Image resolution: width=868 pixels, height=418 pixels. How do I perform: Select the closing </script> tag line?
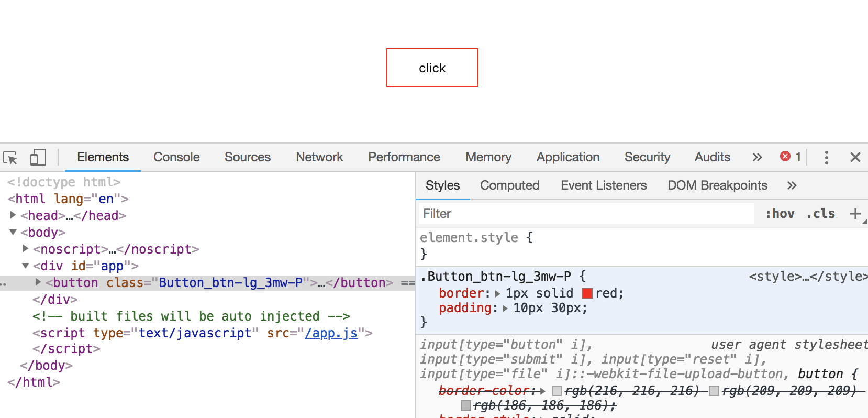point(66,349)
